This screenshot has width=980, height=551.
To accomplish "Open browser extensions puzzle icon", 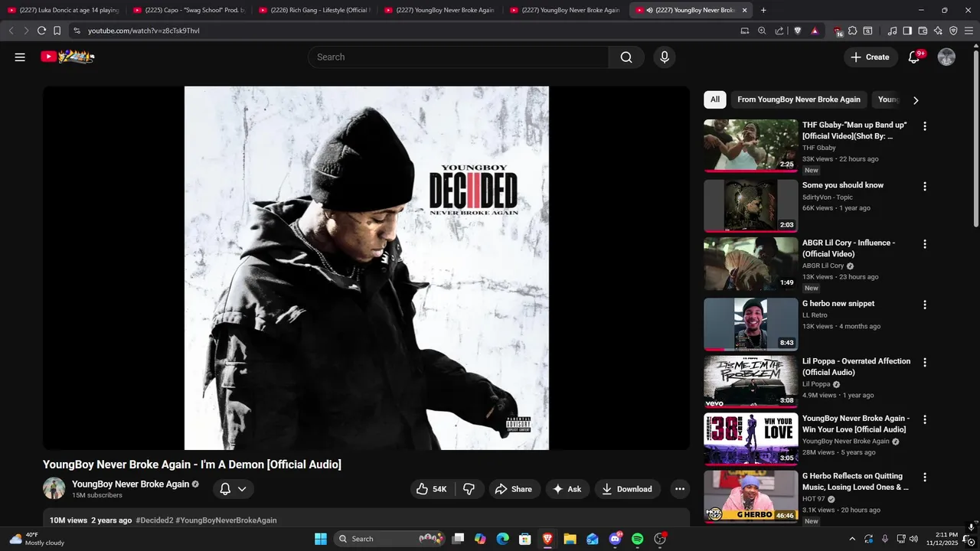I will pos(853,31).
